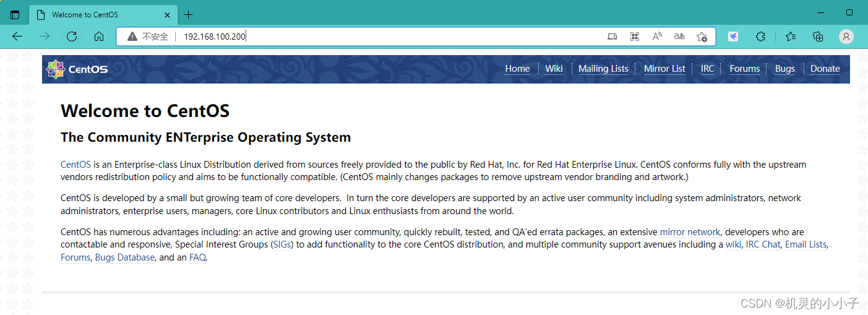Open the QR code generator icon
Viewport: 868px width, 315px height.
click(x=634, y=37)
